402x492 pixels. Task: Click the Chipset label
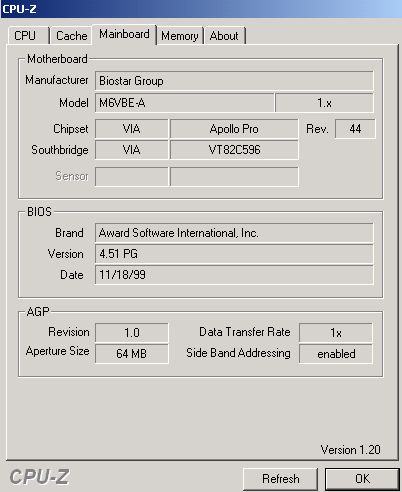(71, 129)
